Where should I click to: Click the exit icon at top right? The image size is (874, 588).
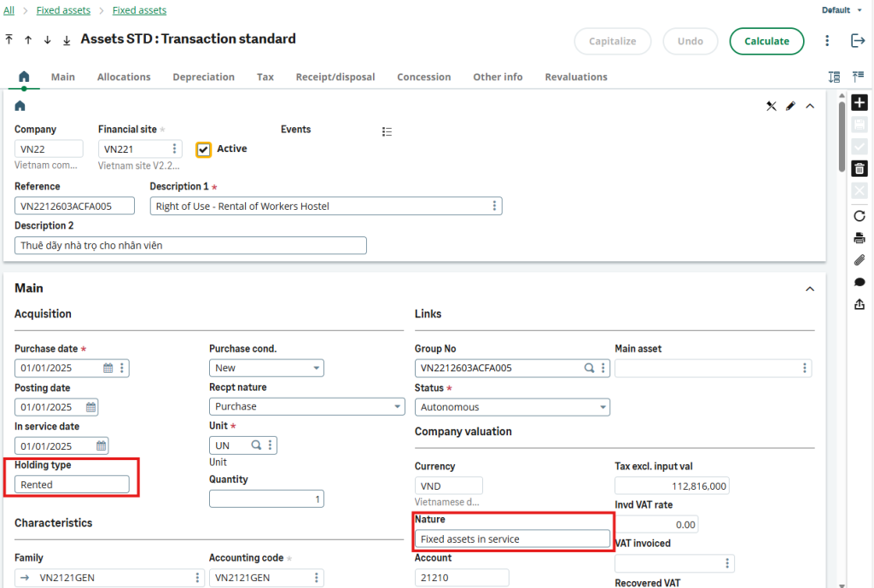tap(858, 41)
